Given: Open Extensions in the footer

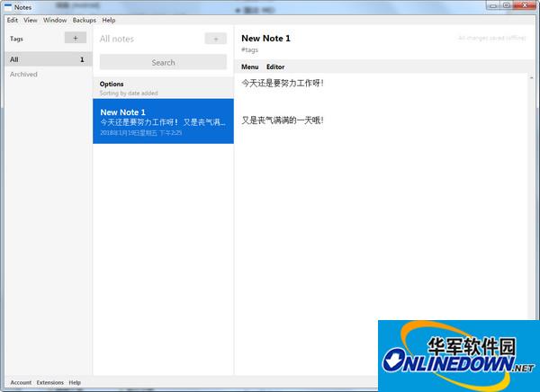Looking at the screenshot, I should 49,382.
